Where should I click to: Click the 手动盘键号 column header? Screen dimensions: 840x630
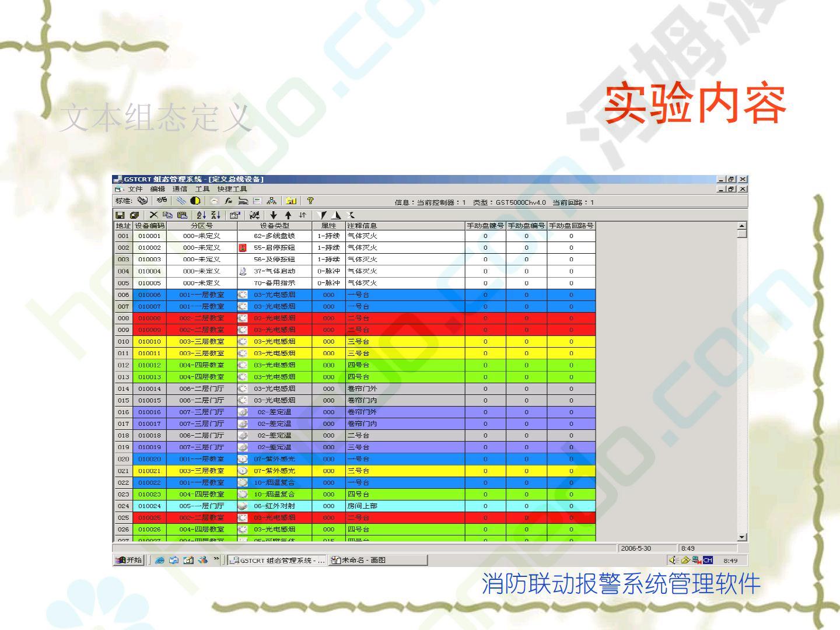click(485, 226)
